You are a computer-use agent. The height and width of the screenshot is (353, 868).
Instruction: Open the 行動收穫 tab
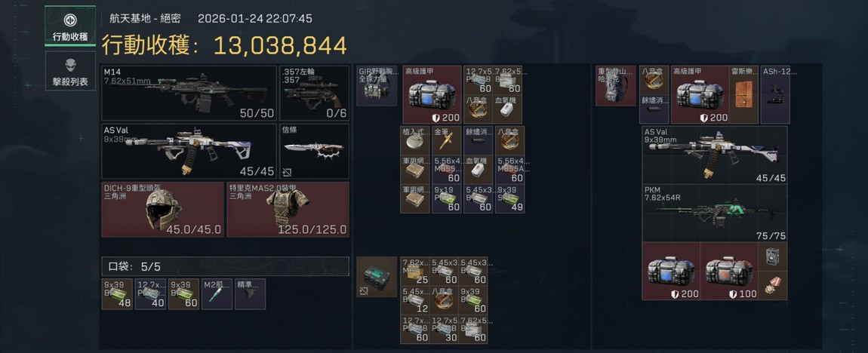tap(70, 26)
